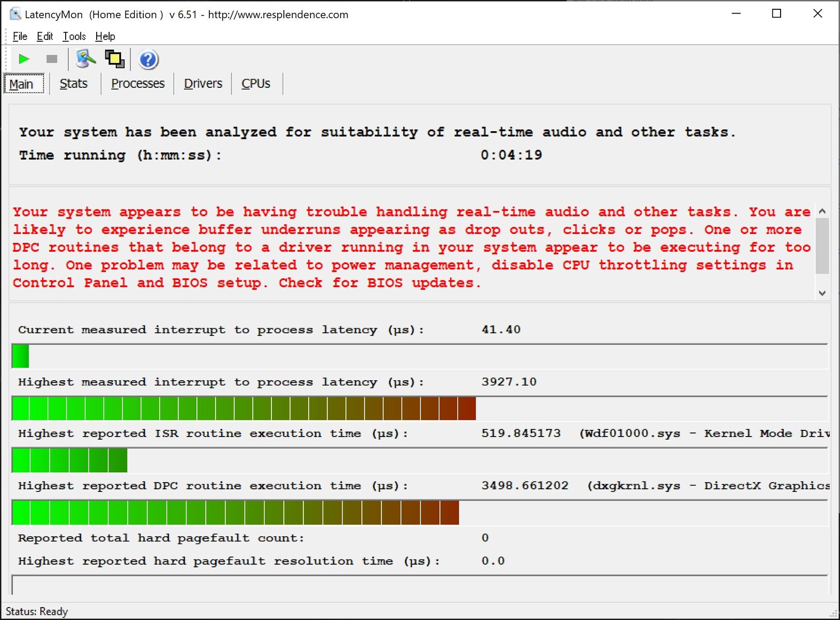Open the Edit menu
This screenshot has width=840, height=620.
tap(45, 36)
